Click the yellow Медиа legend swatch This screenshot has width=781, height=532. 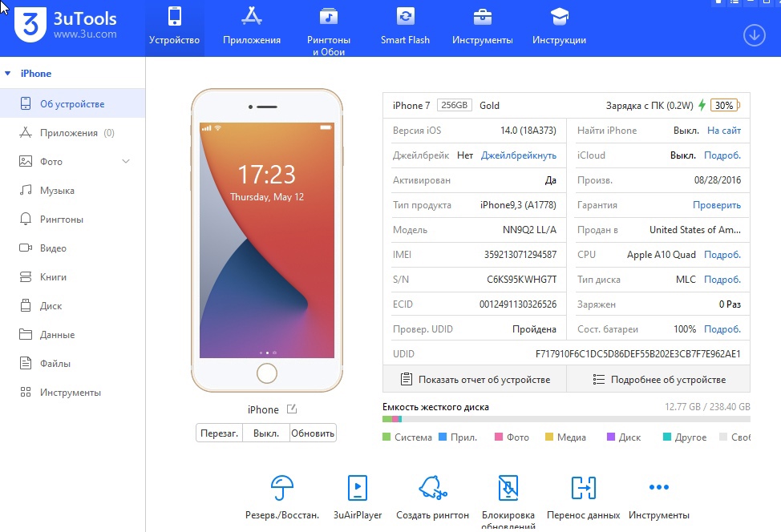(549, 437)
